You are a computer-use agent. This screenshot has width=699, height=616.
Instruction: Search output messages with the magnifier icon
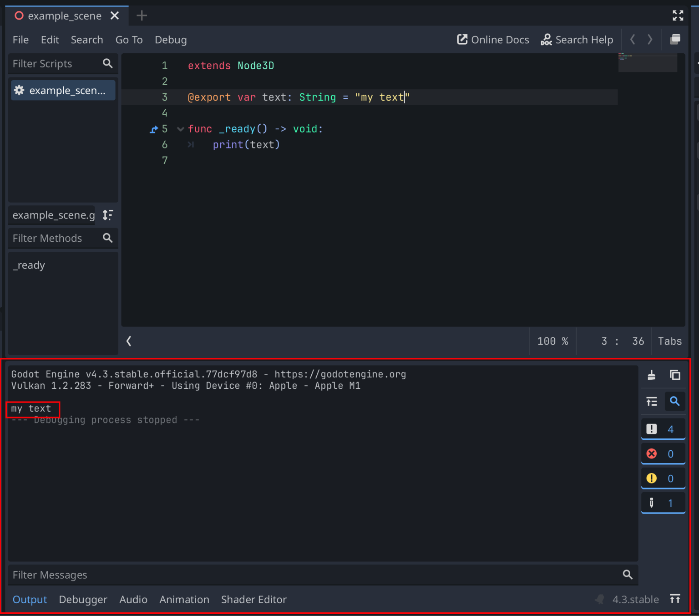click(x=675, y=402)
